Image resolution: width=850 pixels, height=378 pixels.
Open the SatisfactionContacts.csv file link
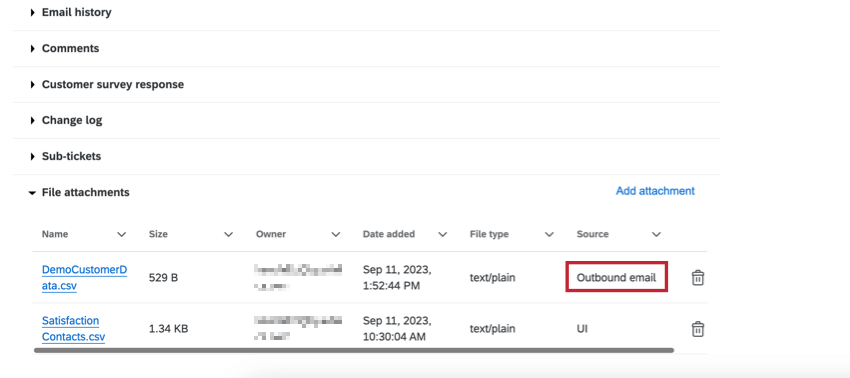(x=73, y=329)
